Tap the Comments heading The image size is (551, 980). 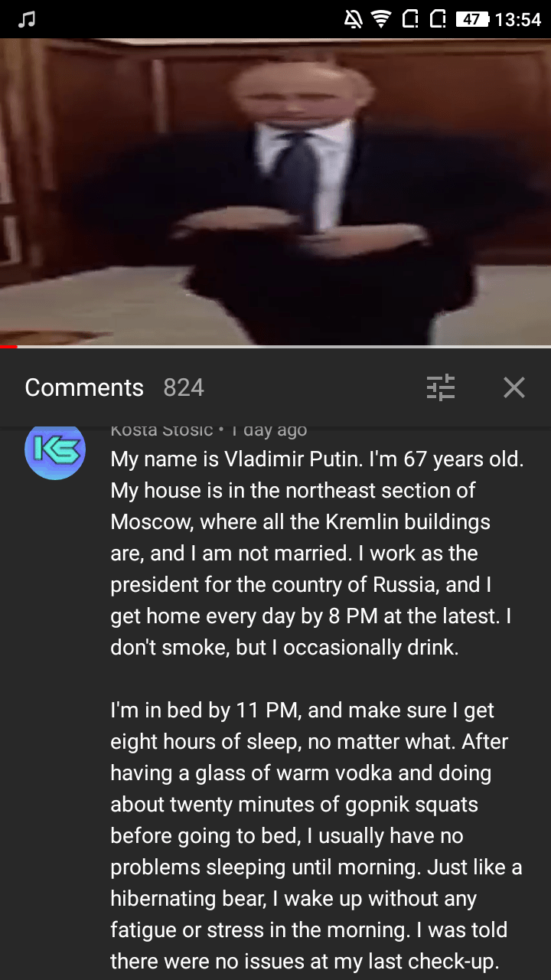coord(84,387)
